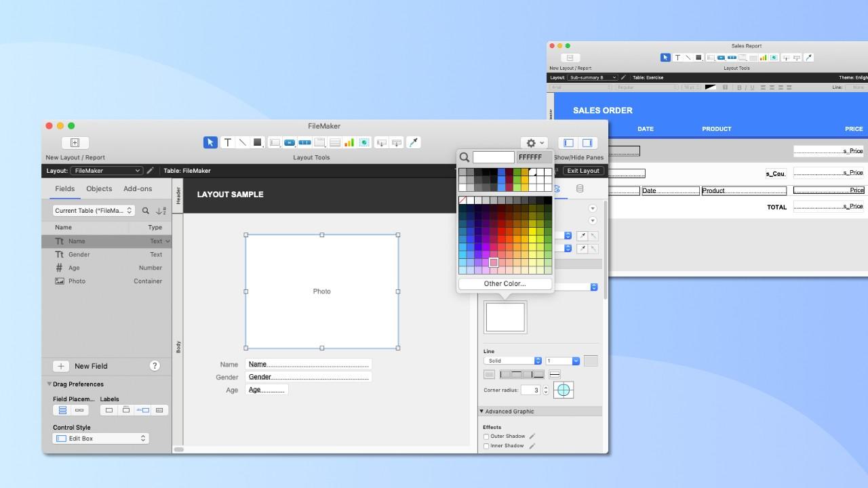The image size is (868, 488).
Task: Click the sort fields icon in Fields tab
Action: pyautogui.click(x=161, y=211)
